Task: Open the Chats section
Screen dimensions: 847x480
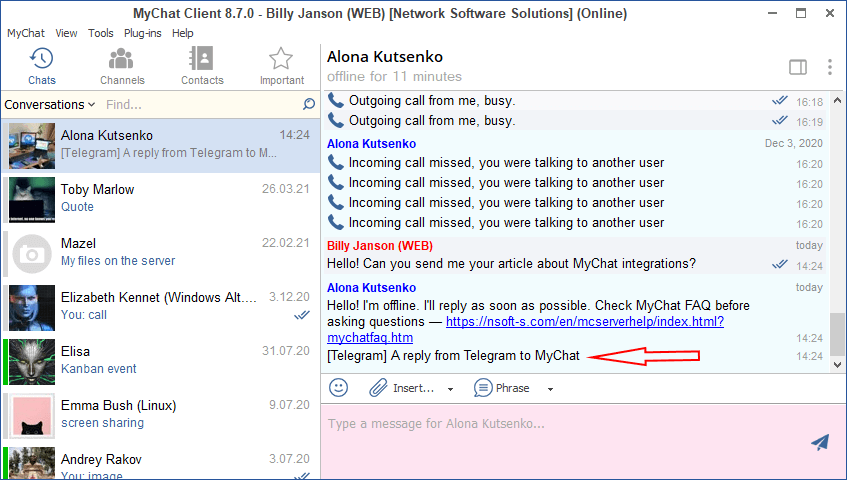Action: tap(41, 66)
